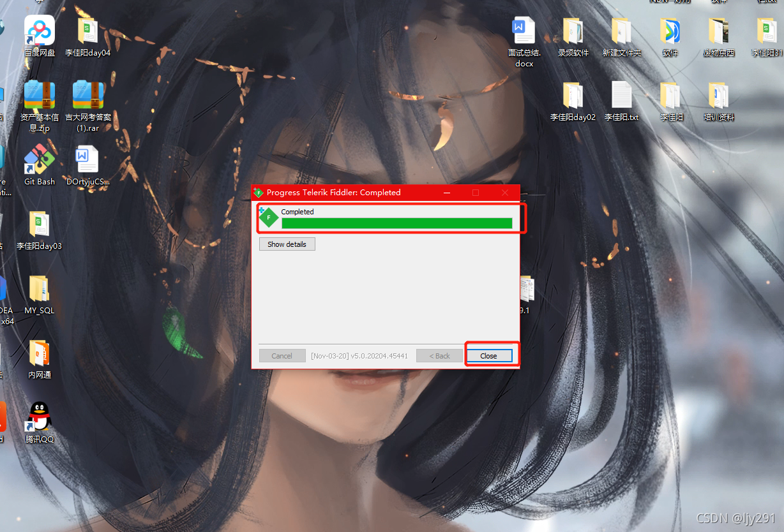
Task: Select the 内网通 desktop icon
Action: (40, 360)
